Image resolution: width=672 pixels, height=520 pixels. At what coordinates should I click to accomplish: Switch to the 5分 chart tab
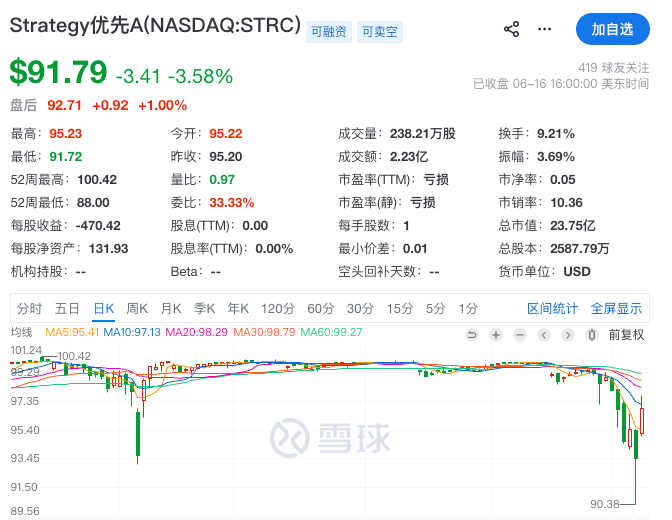(x=435, y=308)
